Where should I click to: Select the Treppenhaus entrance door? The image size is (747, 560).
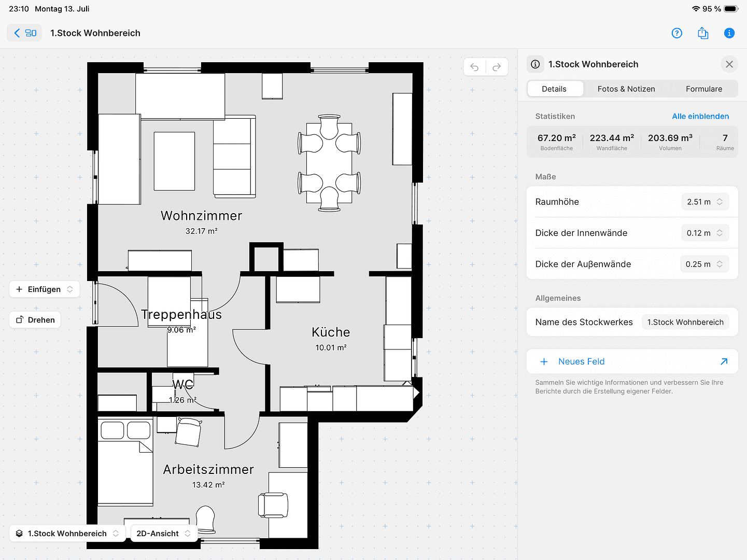point(117,303)
